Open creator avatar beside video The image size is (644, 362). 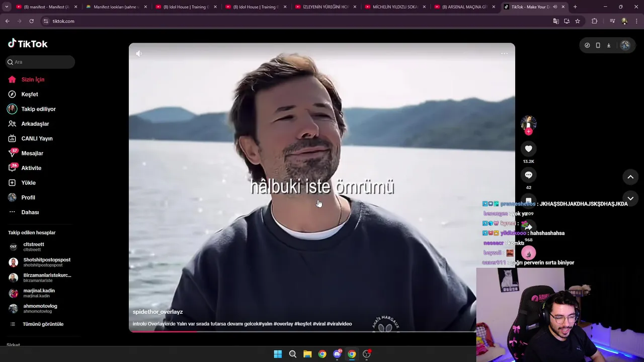[528, 123]
